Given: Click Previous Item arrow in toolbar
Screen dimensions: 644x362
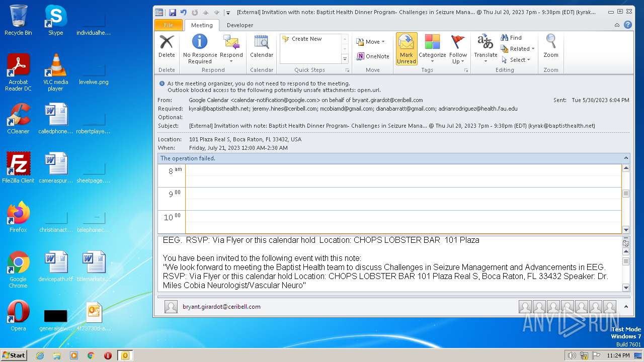Looking at the screenshot, I should [x=206, y=12].
